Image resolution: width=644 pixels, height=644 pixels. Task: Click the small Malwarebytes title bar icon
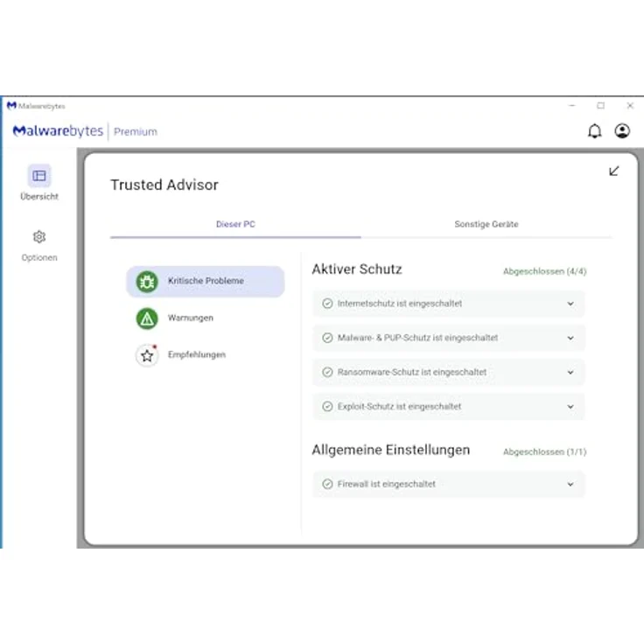[x=11, y=106]
